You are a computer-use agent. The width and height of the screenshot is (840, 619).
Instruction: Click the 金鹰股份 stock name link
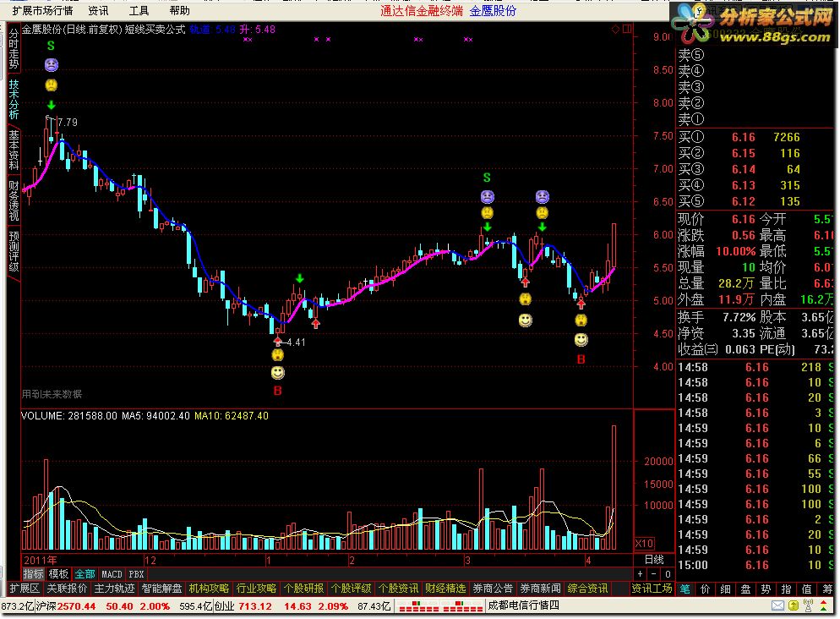493,11
